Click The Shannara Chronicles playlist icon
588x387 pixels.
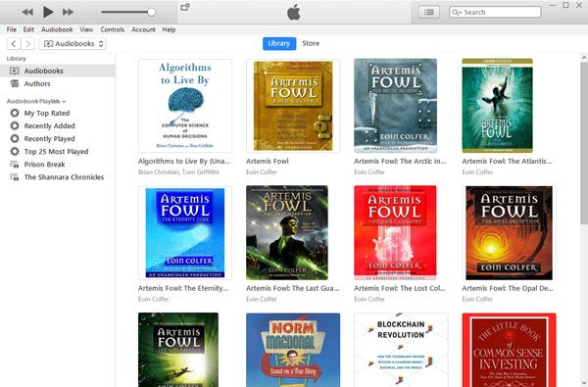click(15, 177)
